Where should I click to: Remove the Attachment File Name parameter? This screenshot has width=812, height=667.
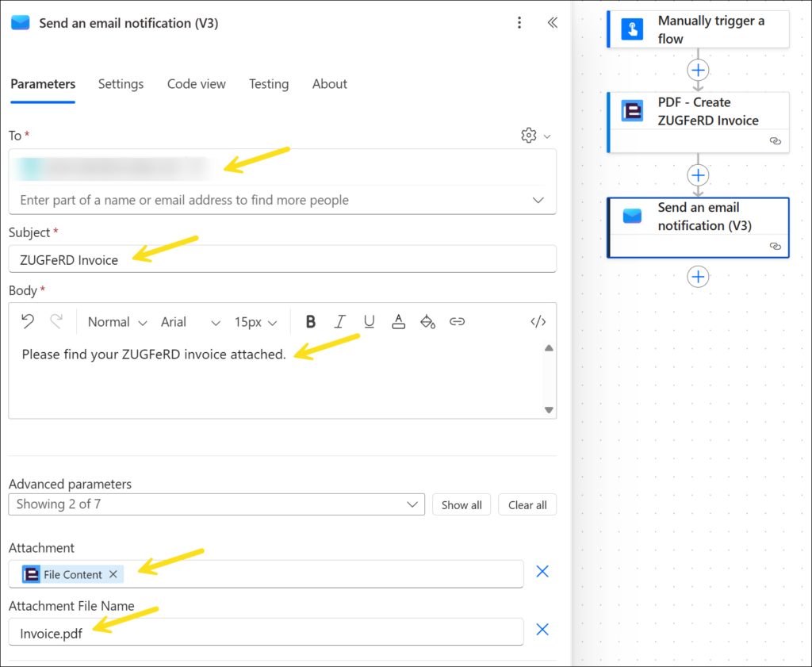[542, 630]
